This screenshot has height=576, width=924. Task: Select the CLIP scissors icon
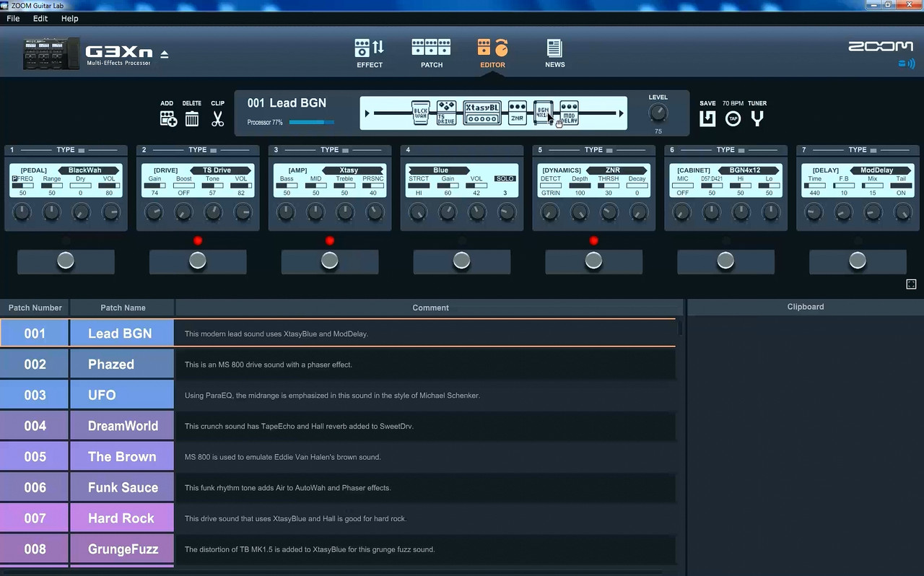pyautogui.click(x=217, y=118)
